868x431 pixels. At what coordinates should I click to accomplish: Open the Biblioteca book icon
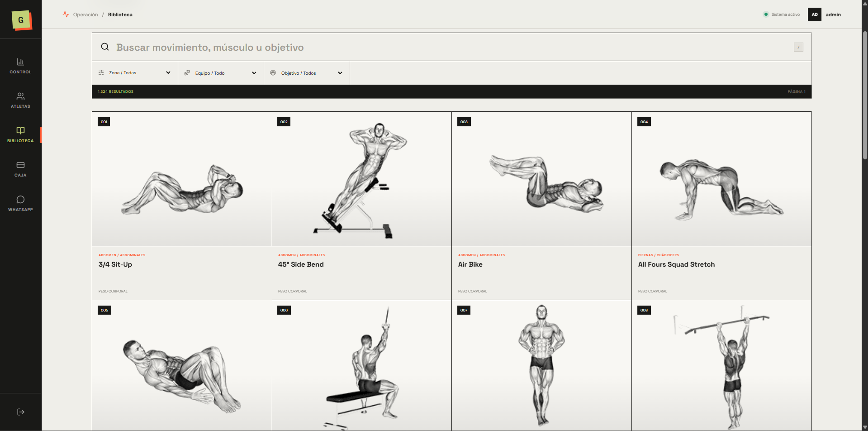pos(20,130)
